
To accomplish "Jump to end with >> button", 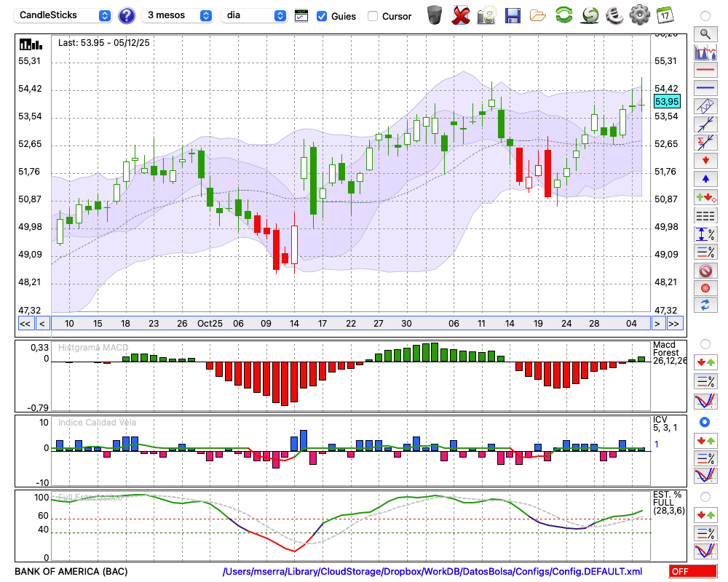I will pos(675,324).
